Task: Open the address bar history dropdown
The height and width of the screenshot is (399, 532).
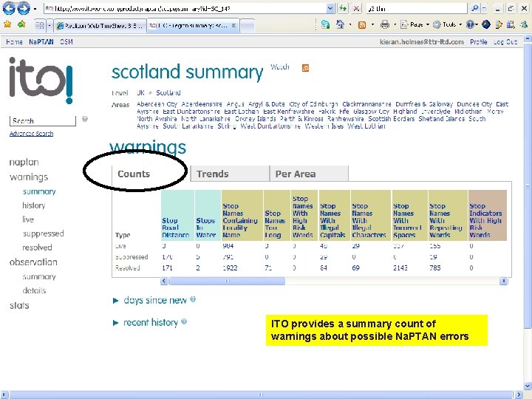Action: coord(330,8)
